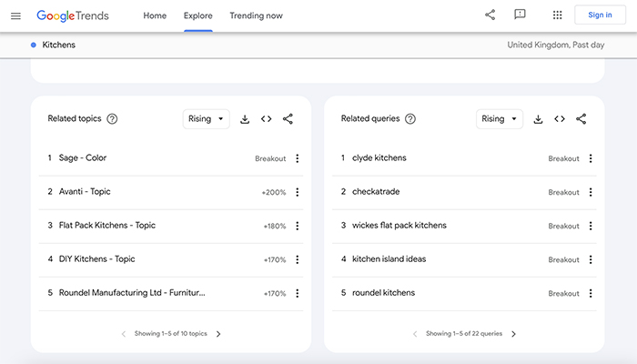Open more options for wickes flat pack kitchens

[x=591, y=226]
